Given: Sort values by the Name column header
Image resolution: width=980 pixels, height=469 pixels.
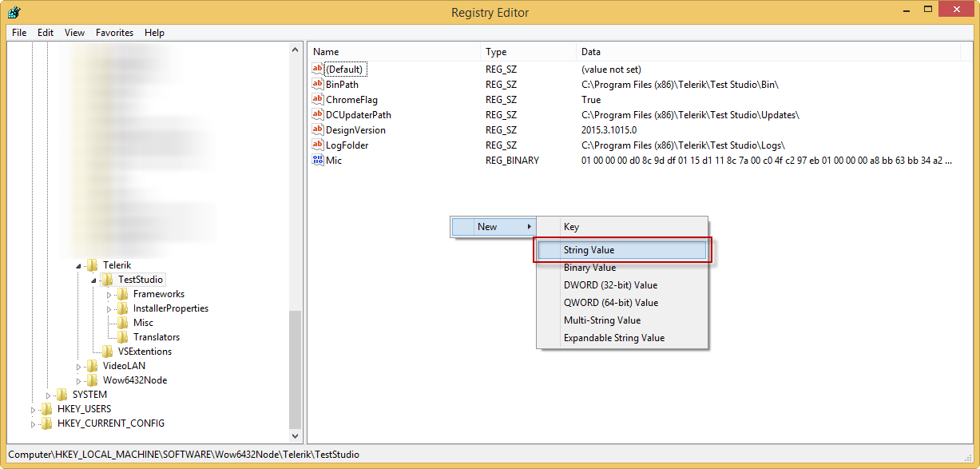Looking at the screenshot, I should [x=394, y=52].
